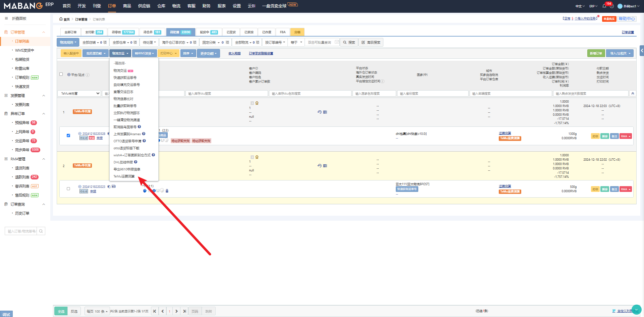Switch to the 待审核 order status tab
Image resolution: width=644 pixels, height=317 pixels.
click(123, 32)
